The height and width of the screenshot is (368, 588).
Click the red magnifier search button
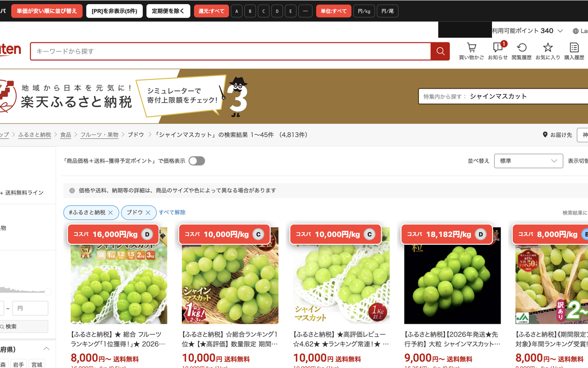tap(440, 51)
